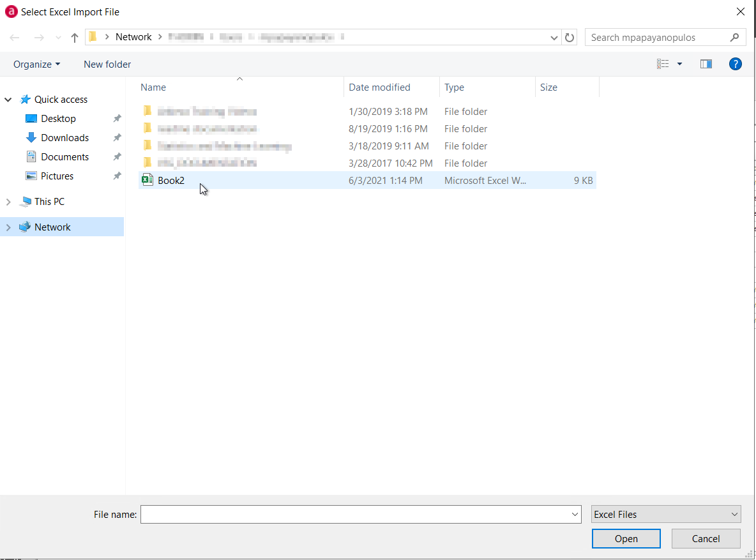Viewport: 756px width, 560px height.
Task: Open recent locations dropdown arrow
Action: pos(58,38)
